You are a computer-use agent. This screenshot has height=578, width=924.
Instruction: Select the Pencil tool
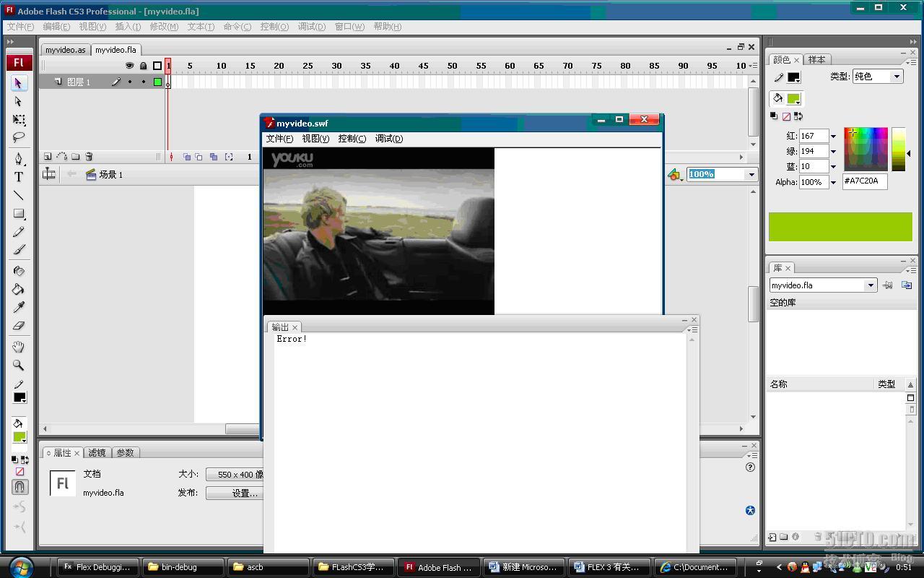(x=19, y=232)
